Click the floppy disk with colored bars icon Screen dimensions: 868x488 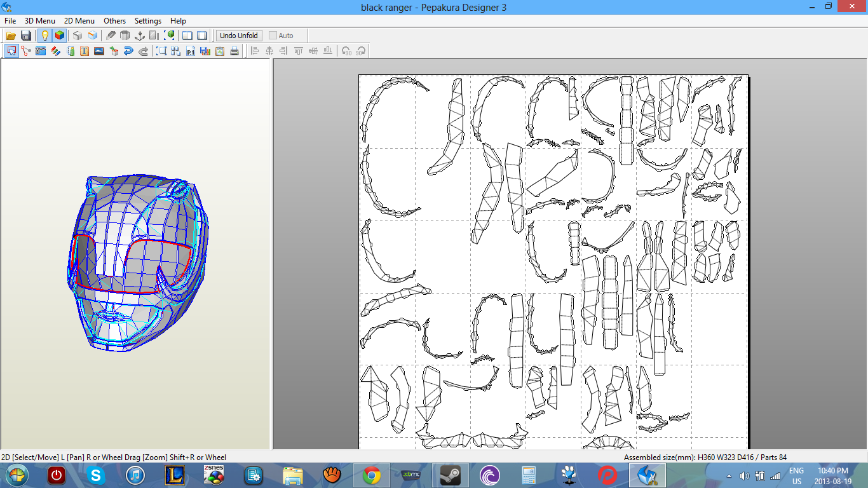coord(205,51)
